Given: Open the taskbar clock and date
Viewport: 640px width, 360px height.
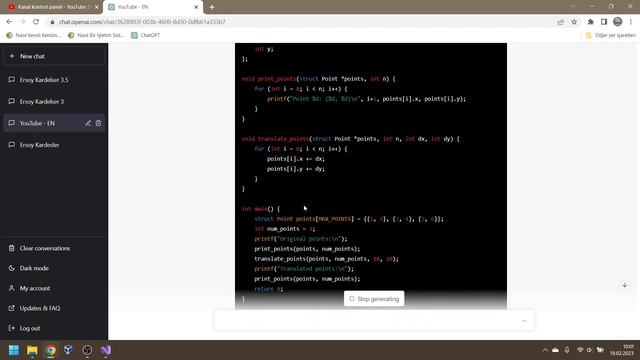Looking at the screenshot, I should coord(622,350).
